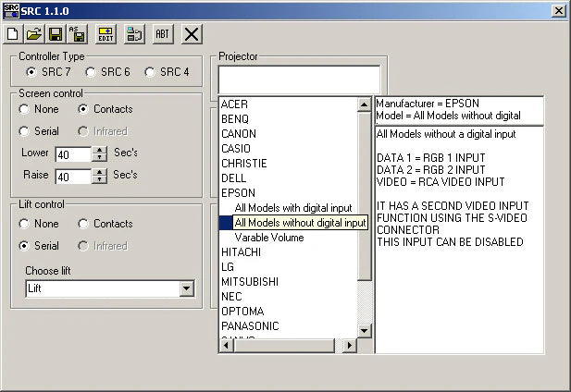The image size is (571, 392).
Task: Select CANON in projector list
Action: (239, 134)
